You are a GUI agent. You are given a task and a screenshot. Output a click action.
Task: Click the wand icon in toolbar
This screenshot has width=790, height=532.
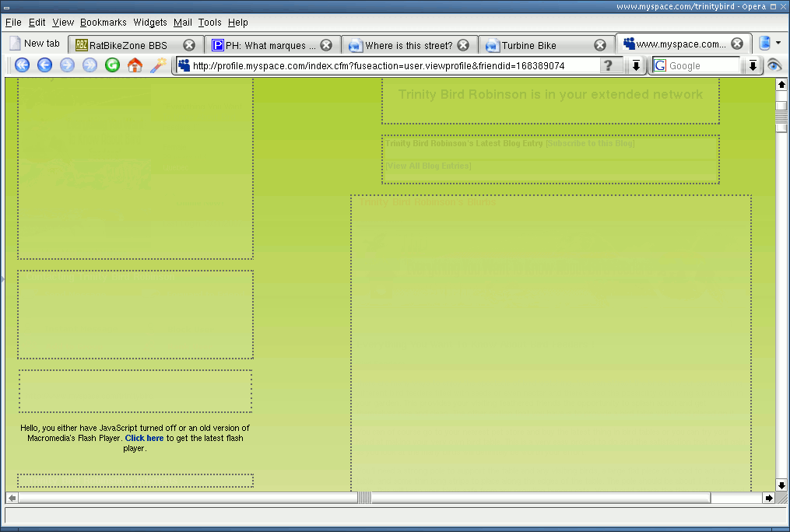(158, 65)
